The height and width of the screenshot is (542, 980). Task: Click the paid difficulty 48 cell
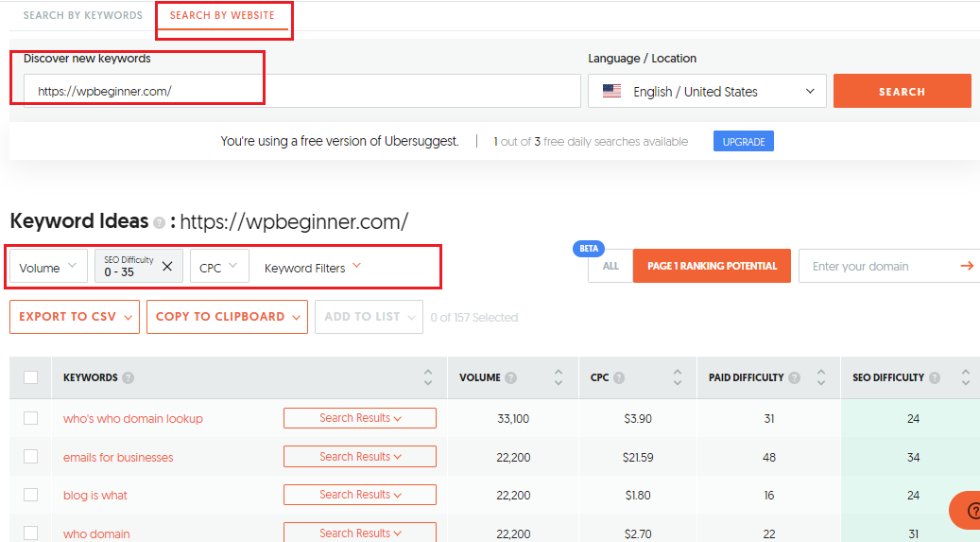click(x=768, y=458)
